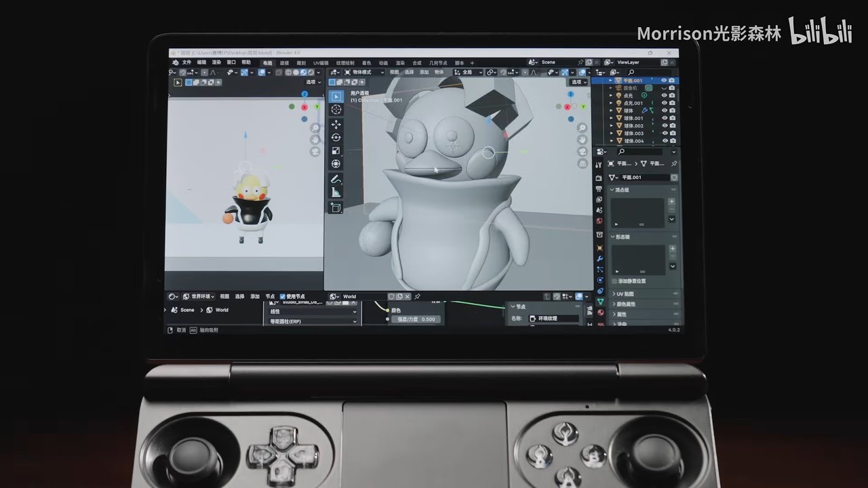Open the 全局 transform orientation dropdown
Viewport: 868px width, 488px height.
[468, 72]
